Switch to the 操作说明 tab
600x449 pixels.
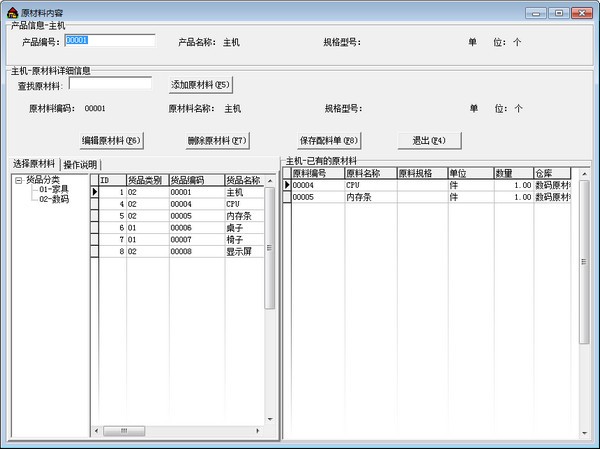82,165
